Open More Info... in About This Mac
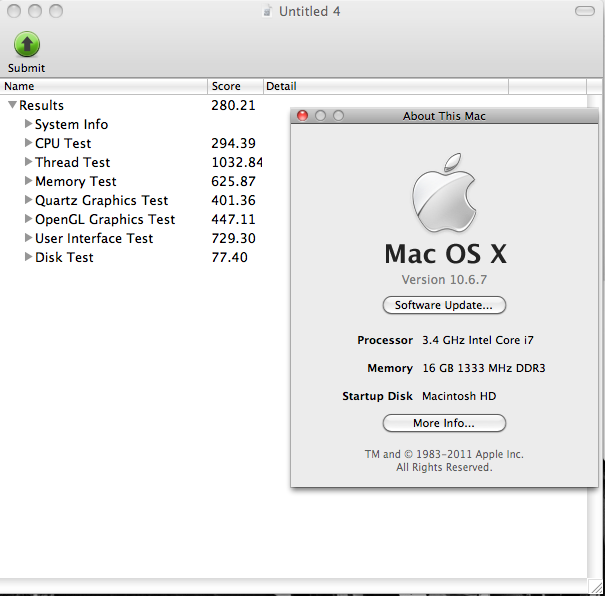 click(x=444, y=423)
